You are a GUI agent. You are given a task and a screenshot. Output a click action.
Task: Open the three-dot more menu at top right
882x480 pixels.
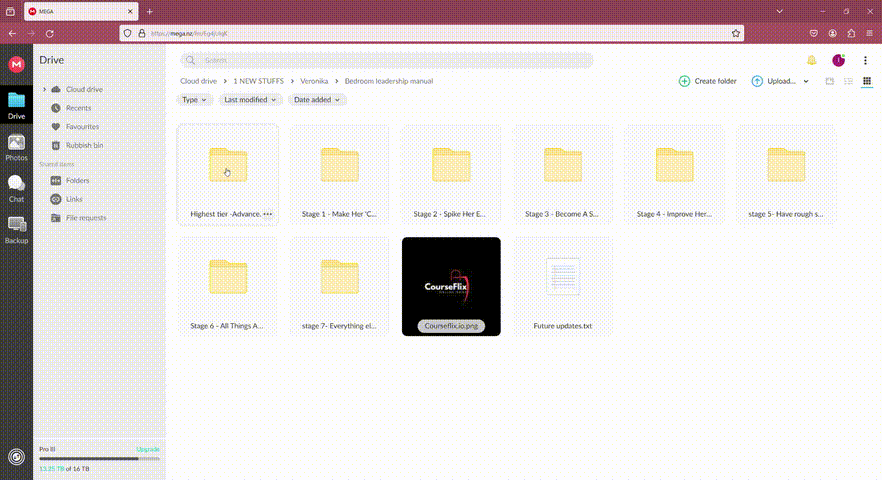coord(865,60)
